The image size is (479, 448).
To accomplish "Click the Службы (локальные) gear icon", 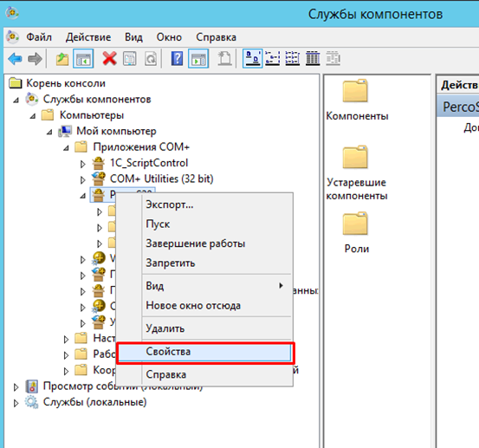I will point(32,402).
